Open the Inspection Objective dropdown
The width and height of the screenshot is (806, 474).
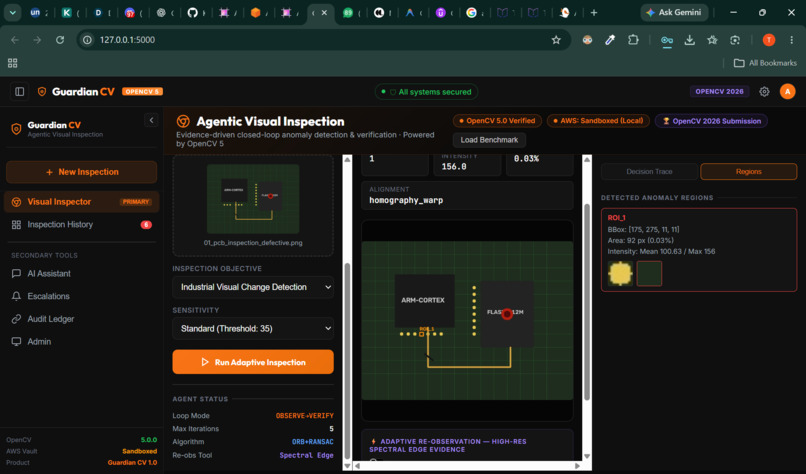click(x=253, y=287)
